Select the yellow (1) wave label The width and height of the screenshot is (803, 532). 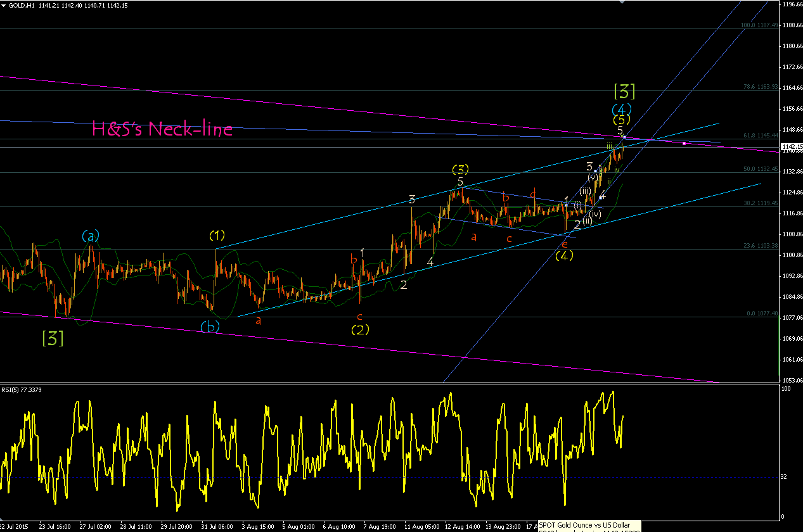click(217, 236)
